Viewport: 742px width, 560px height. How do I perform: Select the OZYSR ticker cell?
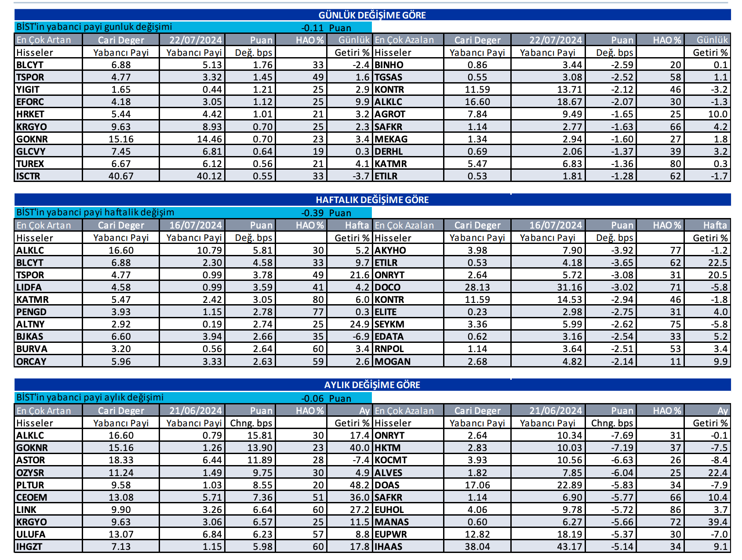(30, 473)
